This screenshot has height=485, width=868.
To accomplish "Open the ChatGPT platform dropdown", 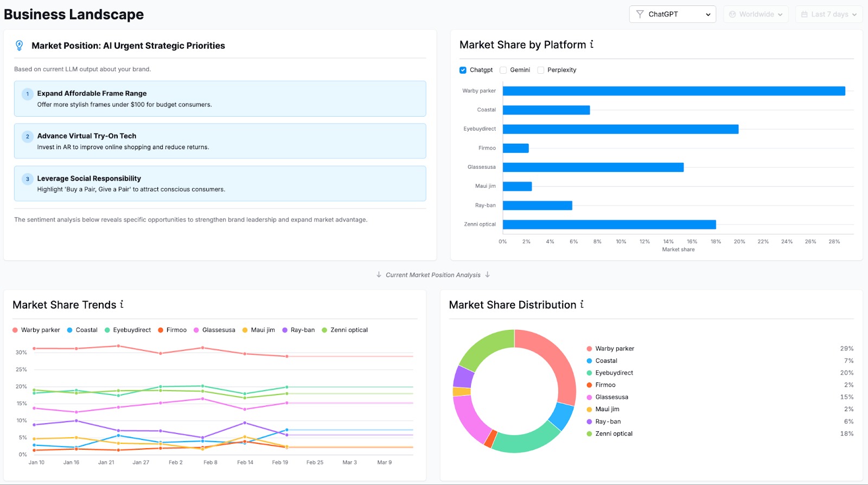I will click(x=673, y=14).
